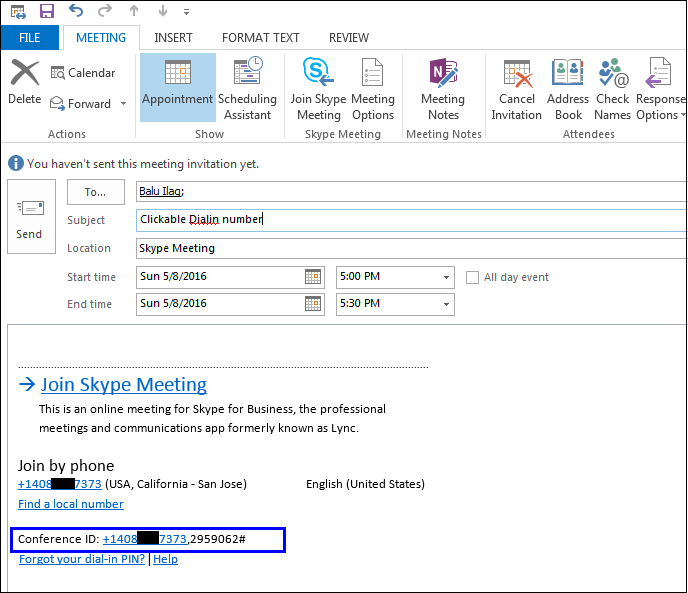Expand the Forward dropdown arrow

coord(123,104)
